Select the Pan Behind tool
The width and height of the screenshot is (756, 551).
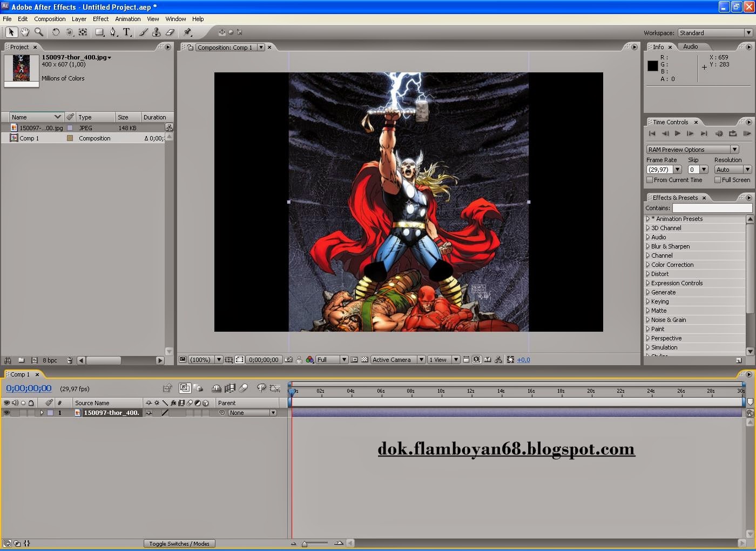(x=83, y=32)
